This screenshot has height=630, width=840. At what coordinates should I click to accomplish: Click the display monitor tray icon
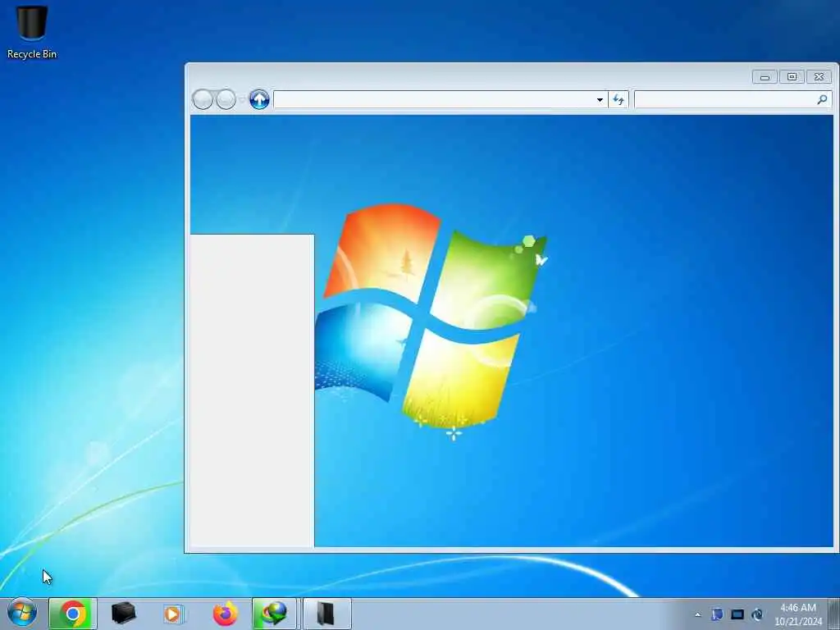737,614
